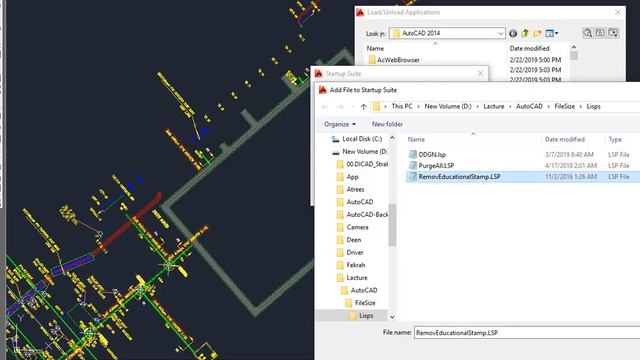Open the Driver folder in tree
Image resolution: width=640 pixels, height=360 pixels.
(x=350, y=253)
